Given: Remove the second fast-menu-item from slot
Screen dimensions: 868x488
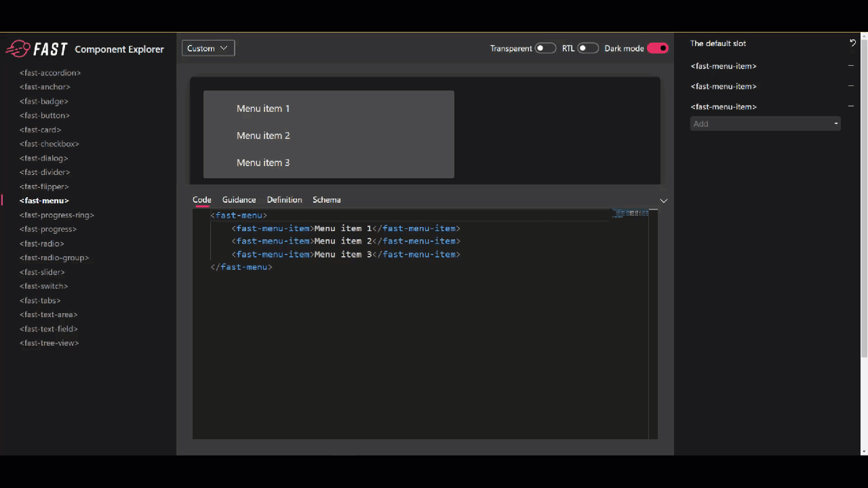Looking at the screenshot, I should click(x=851, y=86).
